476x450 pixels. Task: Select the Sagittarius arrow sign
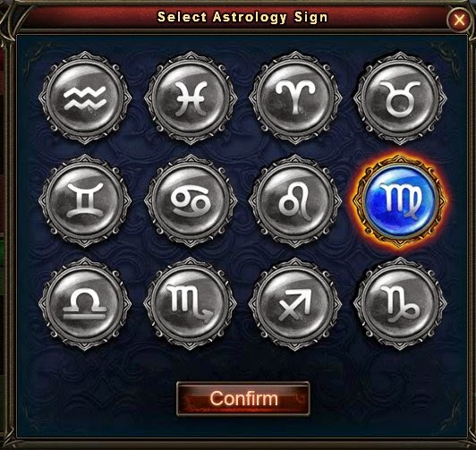click(295, 304)
